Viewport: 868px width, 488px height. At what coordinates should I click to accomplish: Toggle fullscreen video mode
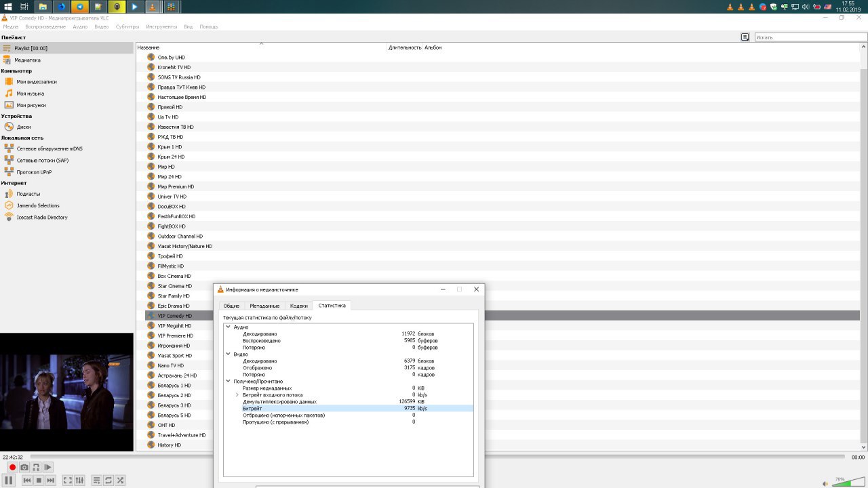[x=68, y=480]
